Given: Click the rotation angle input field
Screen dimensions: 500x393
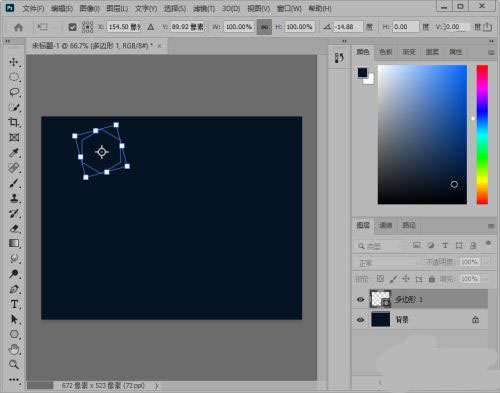Looking at the screenshot, I should click(x=348, y=27).
